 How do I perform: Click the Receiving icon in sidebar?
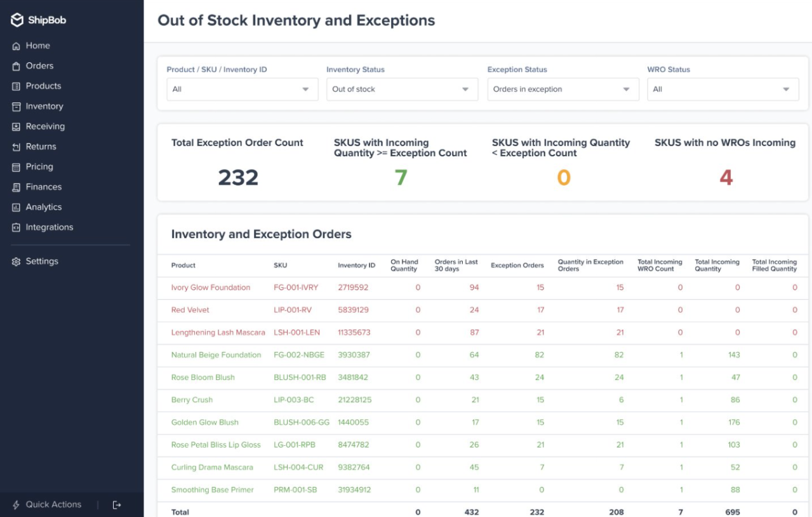[17, 127]
